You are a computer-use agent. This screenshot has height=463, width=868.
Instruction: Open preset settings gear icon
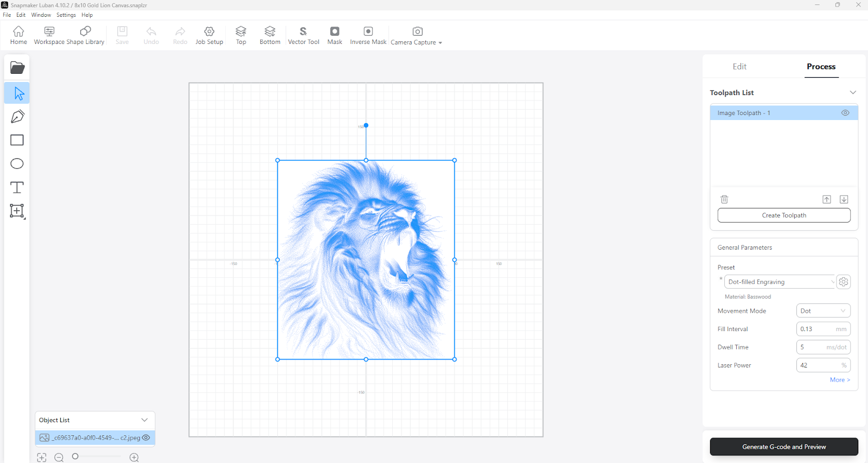pos(844,282)
